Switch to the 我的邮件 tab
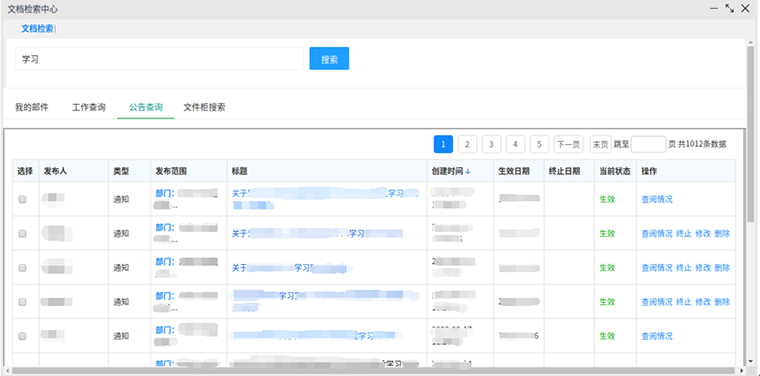760x376 pixels. pos(32,108)
